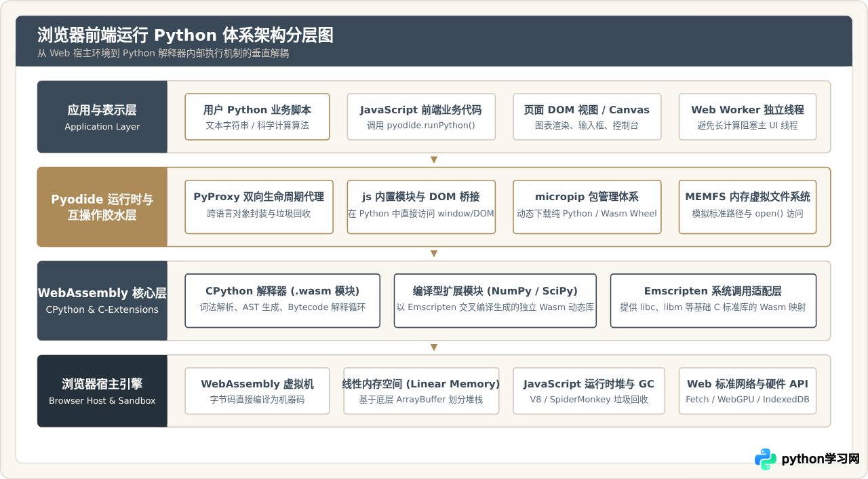Select the WebAssembly 核心层 label block
The image size is (868, 479).
click(102, 301)
